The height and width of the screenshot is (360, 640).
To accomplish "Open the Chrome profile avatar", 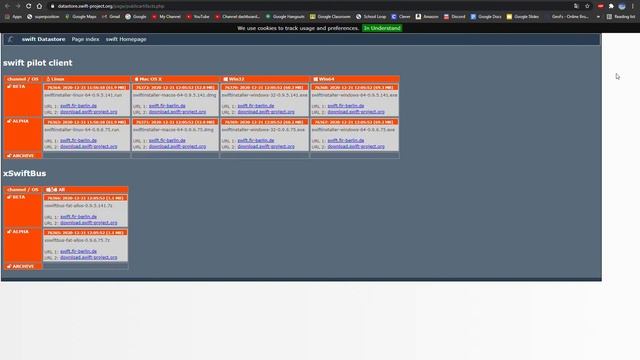I will [622, 6].
